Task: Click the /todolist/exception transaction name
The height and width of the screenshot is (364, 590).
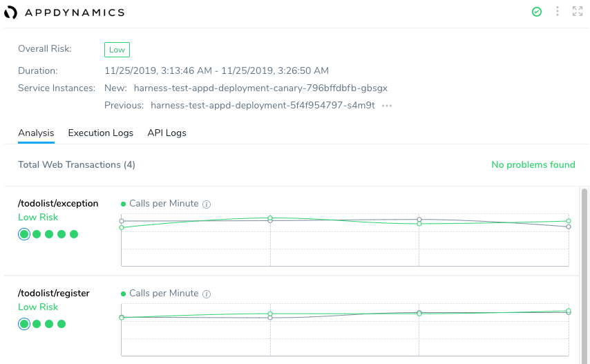Action: [58, 204]
